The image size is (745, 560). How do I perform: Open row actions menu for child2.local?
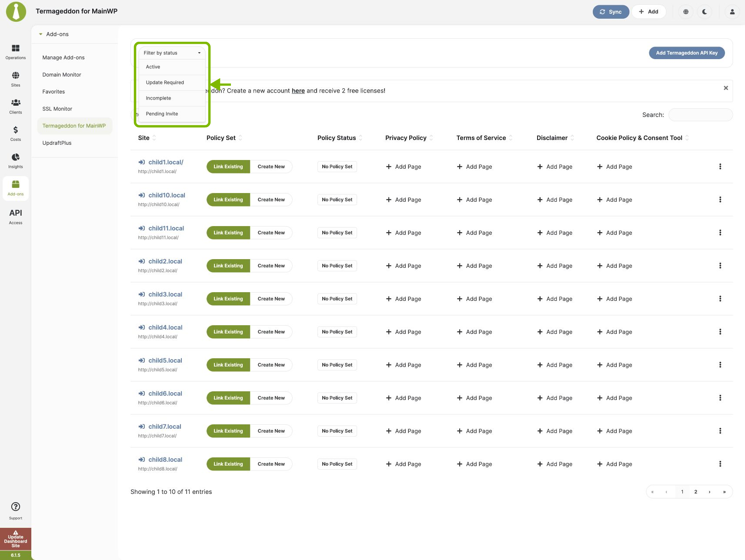click(720, 266)
